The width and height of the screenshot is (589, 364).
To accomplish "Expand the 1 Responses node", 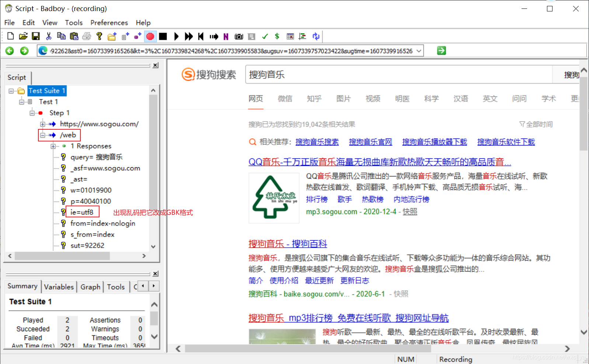I will [x=53, y=146].
